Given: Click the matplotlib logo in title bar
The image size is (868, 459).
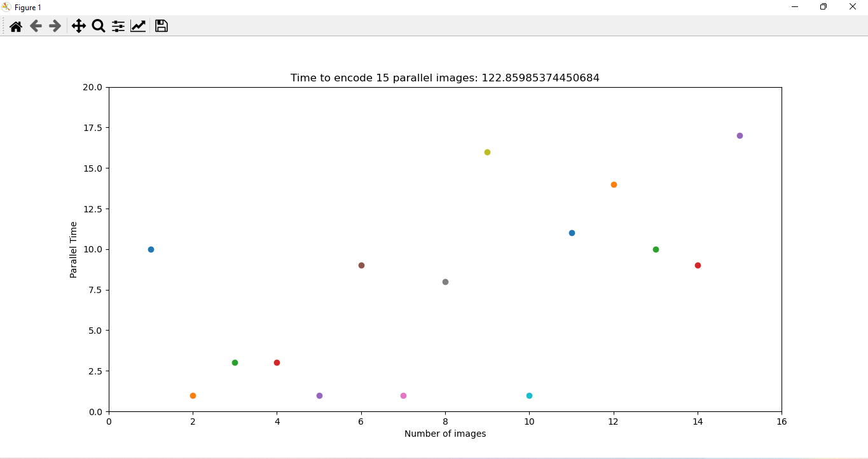Looking at the screenshot, I should 6,7.
